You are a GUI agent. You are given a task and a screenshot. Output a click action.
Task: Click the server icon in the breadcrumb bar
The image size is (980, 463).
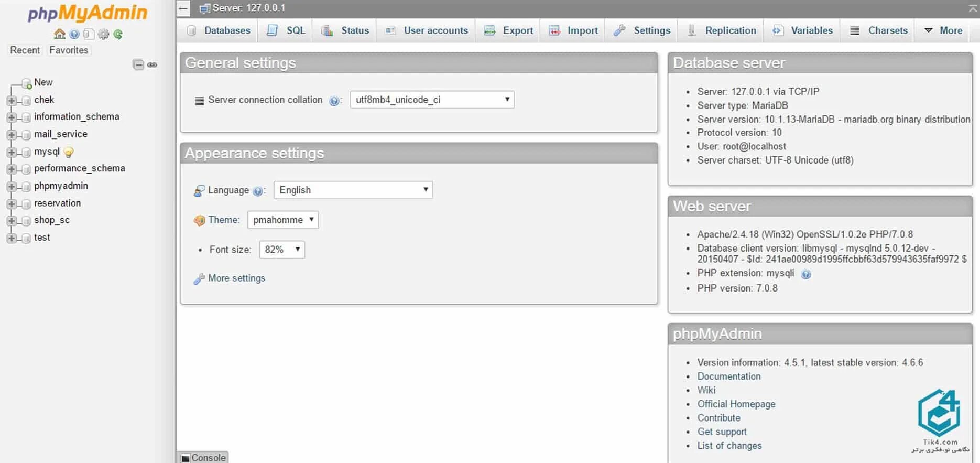(205, 8)
